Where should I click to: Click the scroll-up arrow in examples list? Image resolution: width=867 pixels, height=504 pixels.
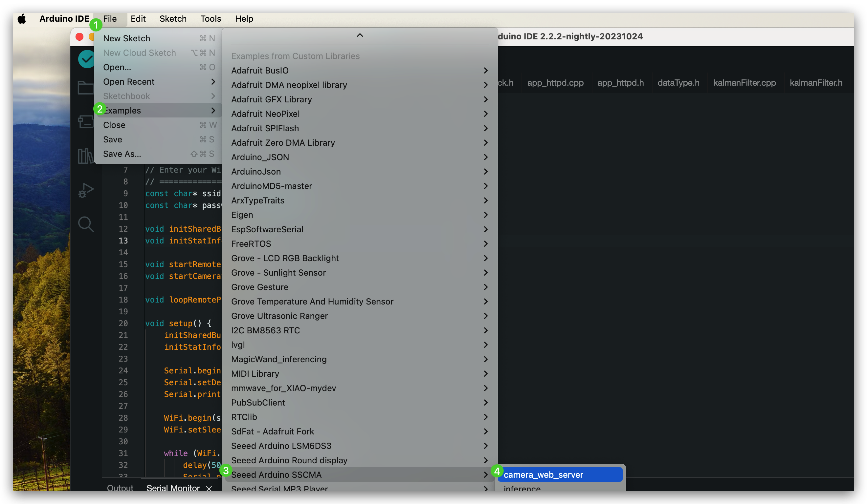tap(360, 35)
